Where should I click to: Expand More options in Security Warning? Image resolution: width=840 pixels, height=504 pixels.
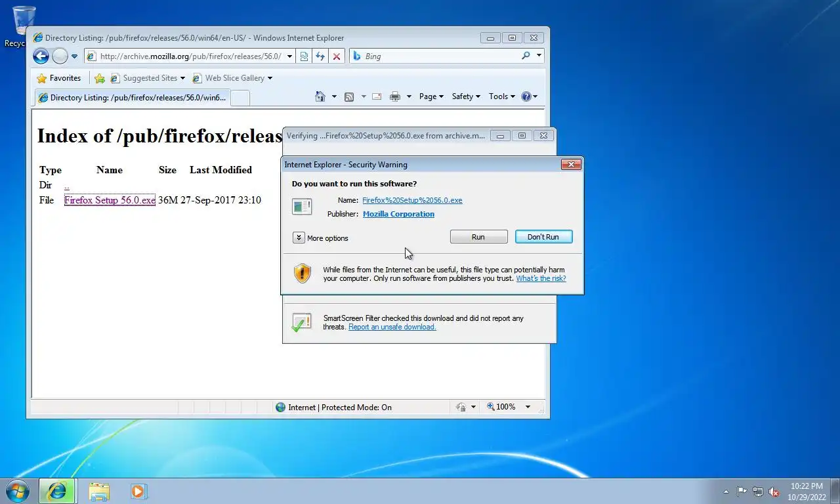click(321, 238)
